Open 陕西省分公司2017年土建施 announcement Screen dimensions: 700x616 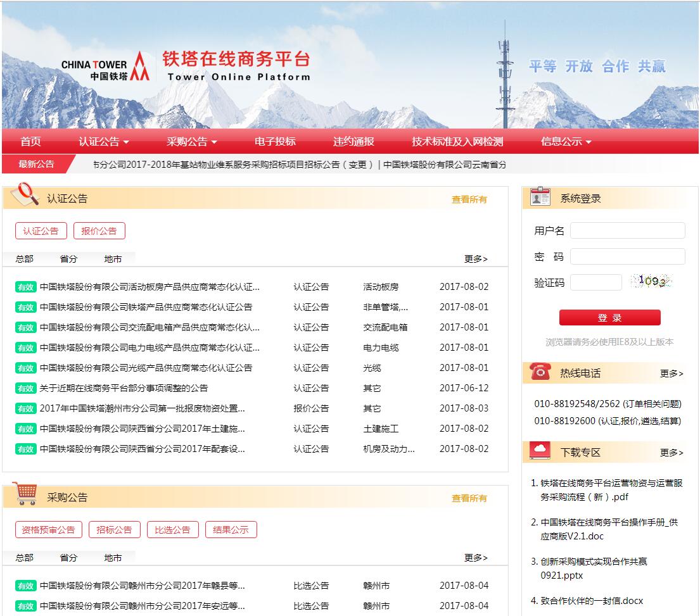click(x=142, y=429)
